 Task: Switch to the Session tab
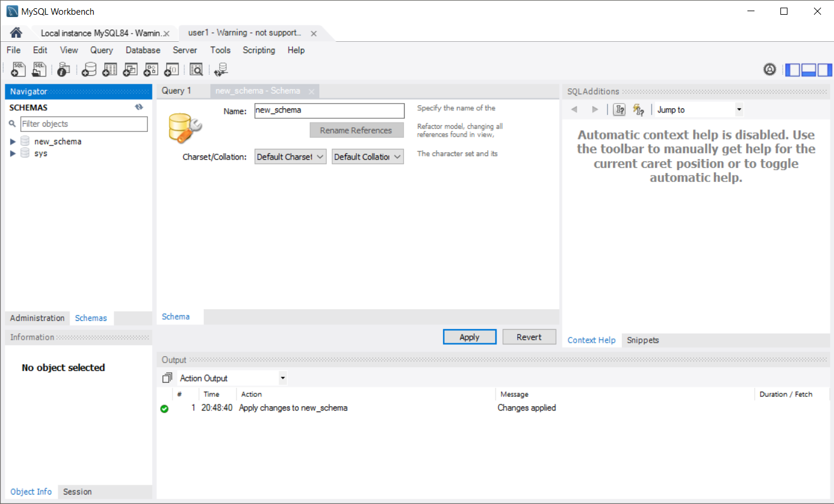click(77, 492)
